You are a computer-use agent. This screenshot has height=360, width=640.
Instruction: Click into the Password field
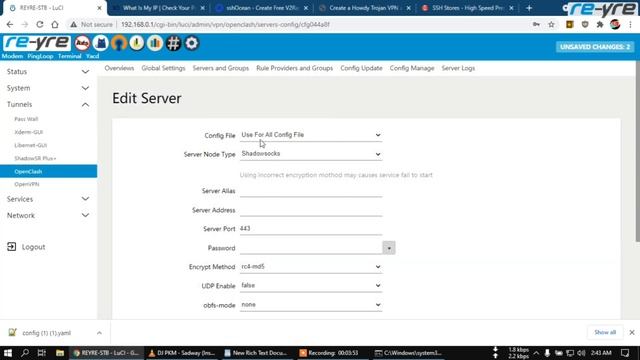point(311,248)
